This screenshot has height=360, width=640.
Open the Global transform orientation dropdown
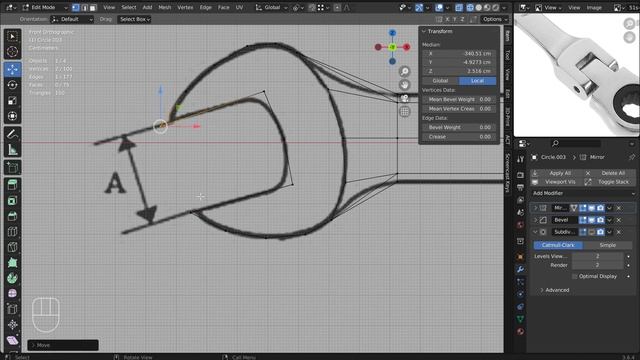(x=271, y=7)
